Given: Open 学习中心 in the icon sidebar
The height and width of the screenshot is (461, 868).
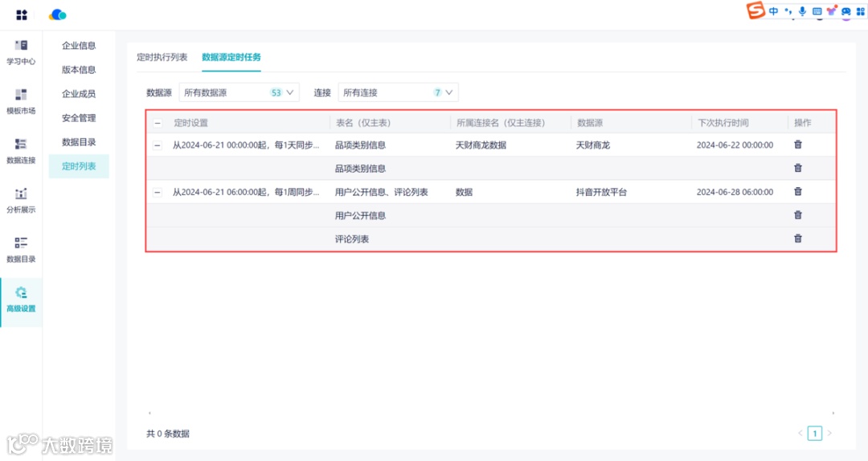Looking at the screenshot, I should click(21, 52).
